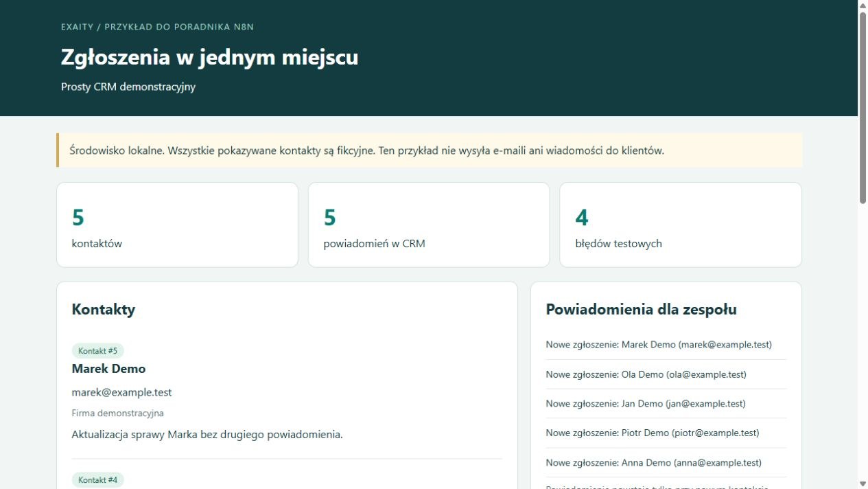Click the note 'Aktualizacja sprawy Marka bez drugiego powiadomienia.'
The height and width of the screenshot is (489, 868).
(207, 435)
